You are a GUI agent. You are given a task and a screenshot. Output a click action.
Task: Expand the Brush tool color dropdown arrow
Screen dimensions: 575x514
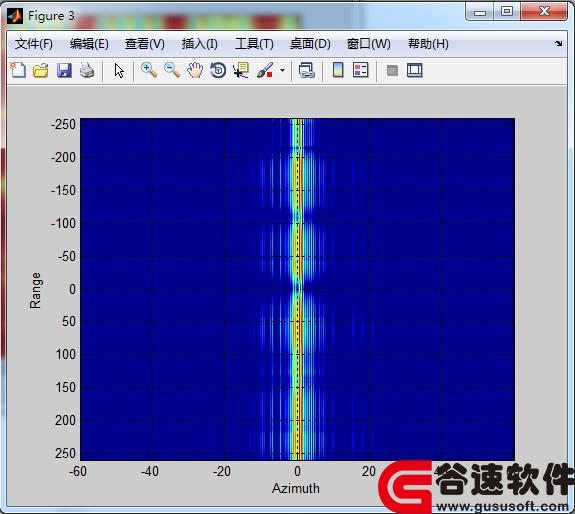click(x=282, y=70)
